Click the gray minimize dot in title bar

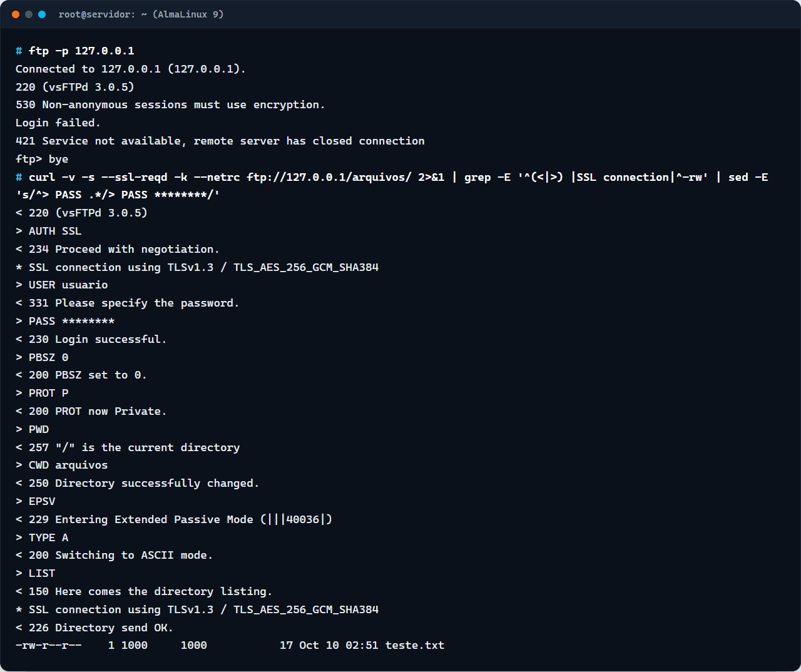pos(29,14)
